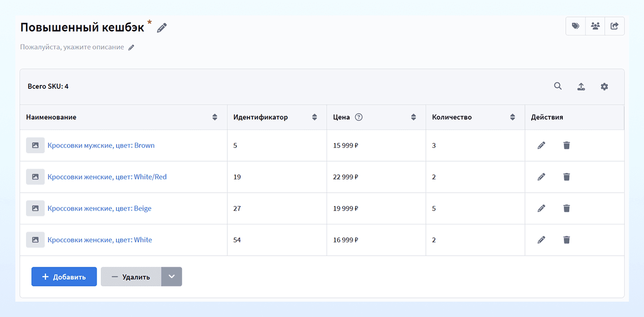
Task: Edit the Повышенный кешбэк title with pencil icon
Action: [162, 28]
